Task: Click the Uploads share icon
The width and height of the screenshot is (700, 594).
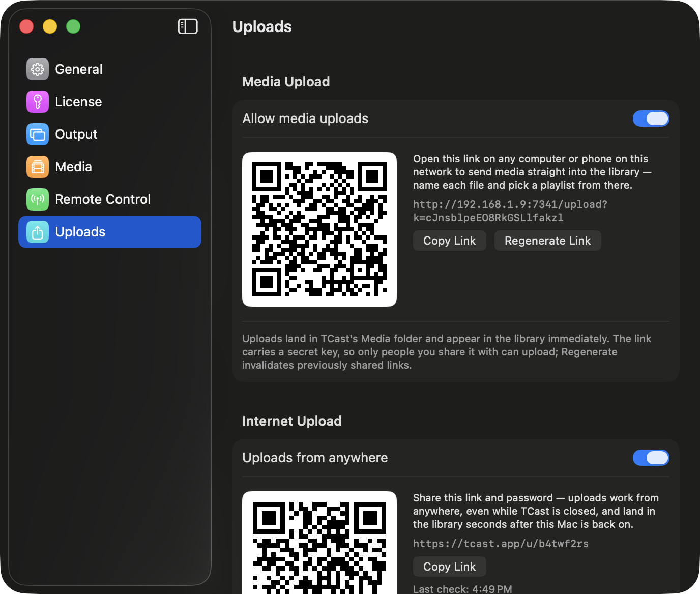Action: pyautogui.click(x=38, y=232)
